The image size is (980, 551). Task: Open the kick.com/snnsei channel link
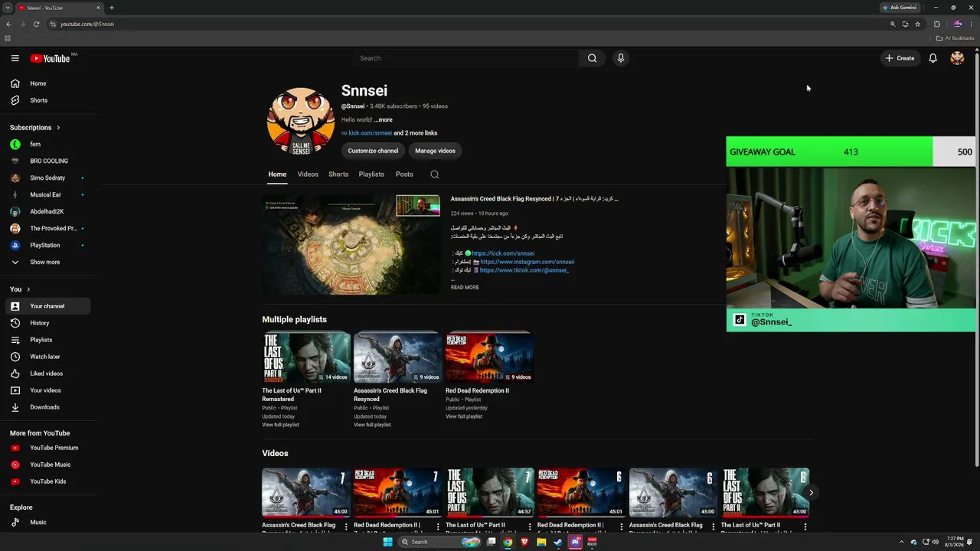point(370,133)
